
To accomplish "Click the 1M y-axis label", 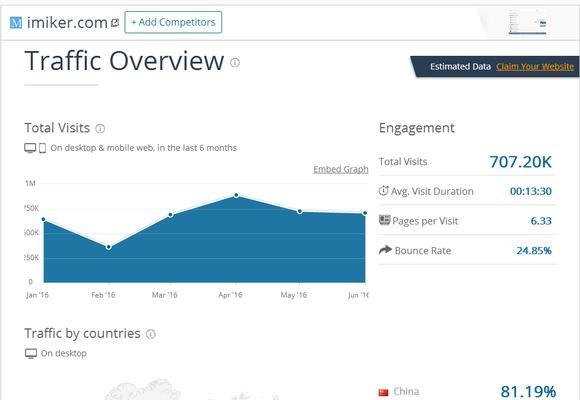I will pos(30,183).
